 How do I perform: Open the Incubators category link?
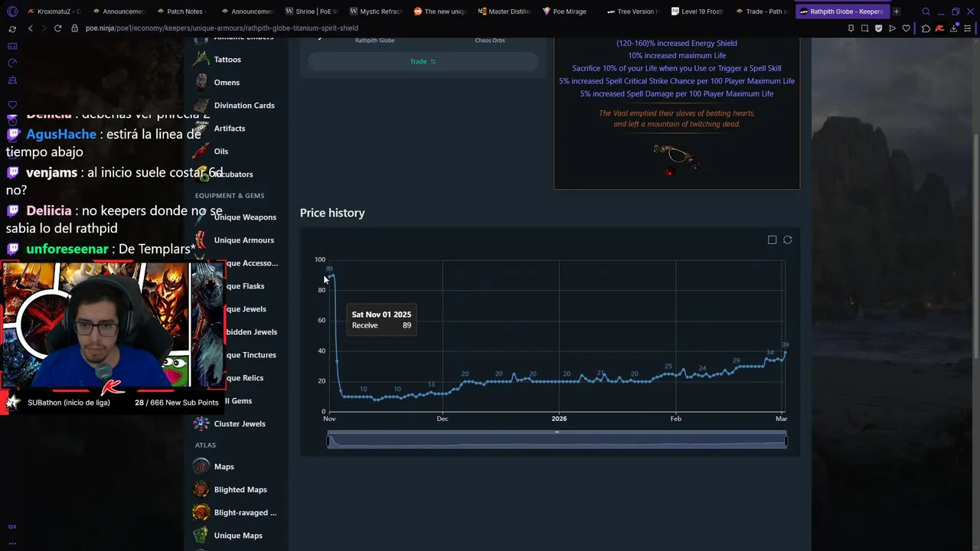(x=233, y=174)
